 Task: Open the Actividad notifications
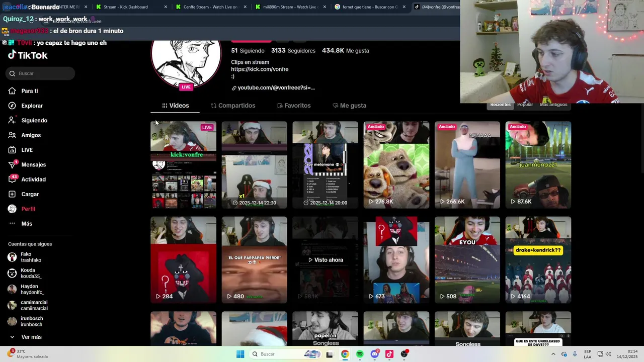[x=27, y=179]
